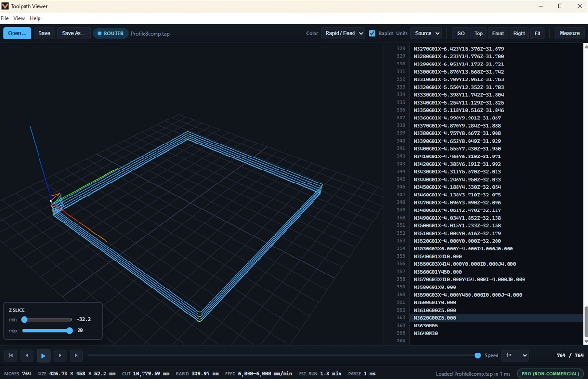This screenshot has width=588, height=379.
Task: Select line N3550G03X414.000Y0.000I0.000J4.000
Action: pos(496,264)
